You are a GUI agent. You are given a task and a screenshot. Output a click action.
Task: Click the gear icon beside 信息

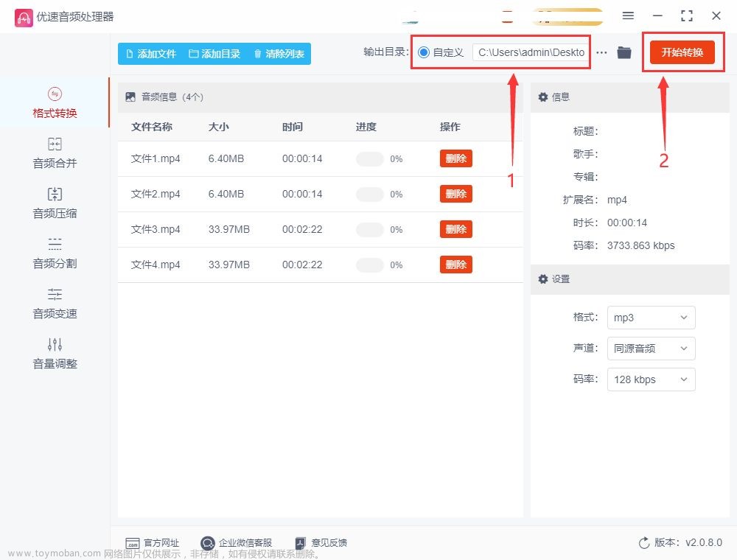(x=543, y=97)
